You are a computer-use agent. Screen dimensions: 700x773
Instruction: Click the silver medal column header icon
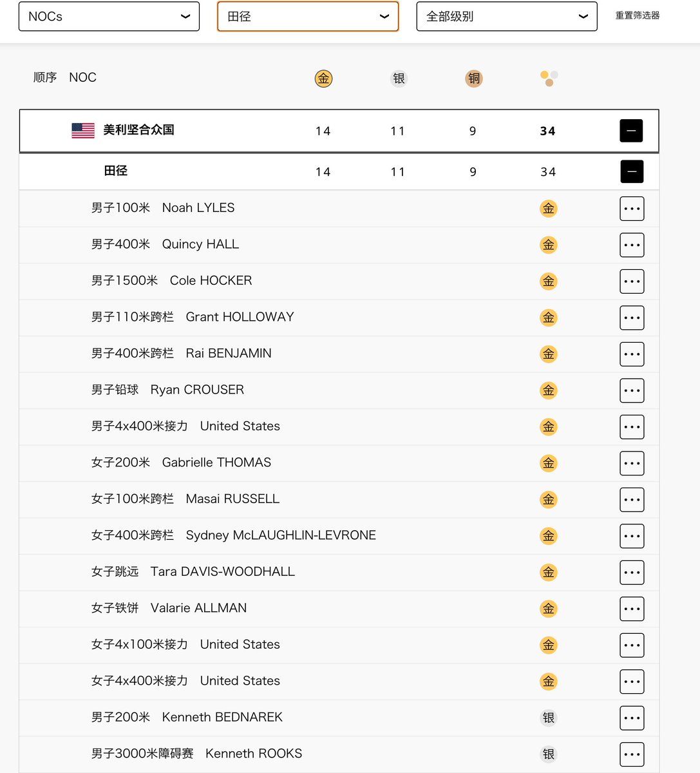[x=399, y=79]
